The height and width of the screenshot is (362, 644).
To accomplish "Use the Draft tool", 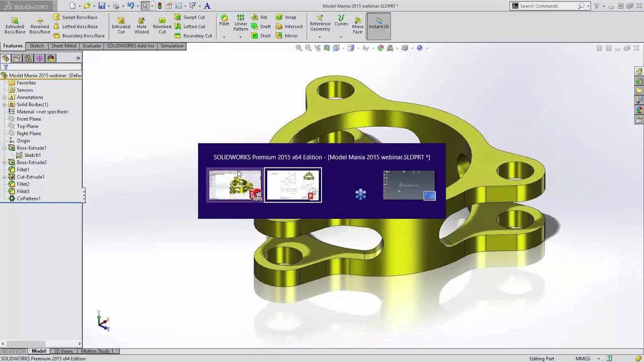I will 261,26.
